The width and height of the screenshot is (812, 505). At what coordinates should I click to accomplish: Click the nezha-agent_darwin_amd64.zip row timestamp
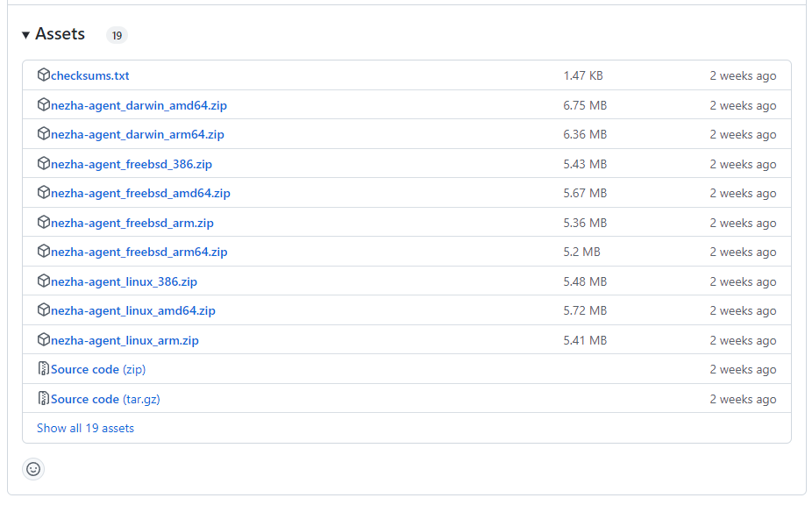pos(743,106)
